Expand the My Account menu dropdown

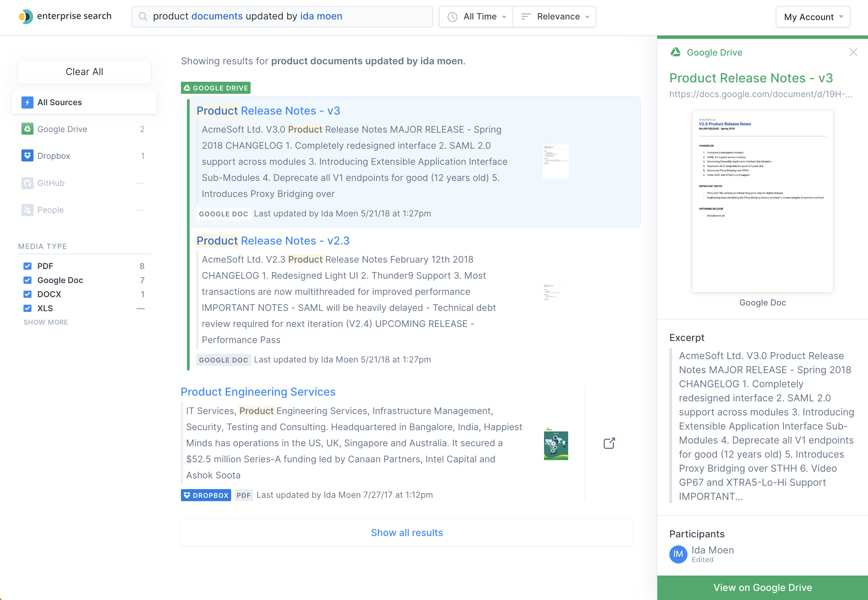(x=813, y=16)
